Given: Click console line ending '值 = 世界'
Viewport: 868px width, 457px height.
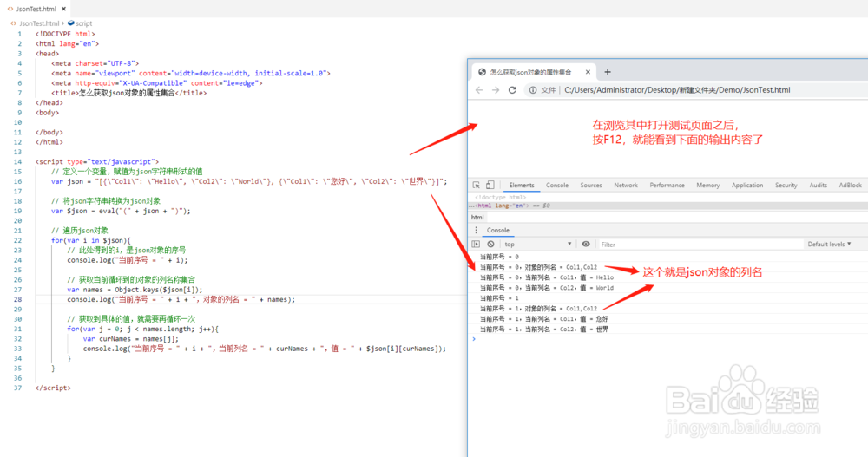Looking at the screenshot, I should point(543,330).
